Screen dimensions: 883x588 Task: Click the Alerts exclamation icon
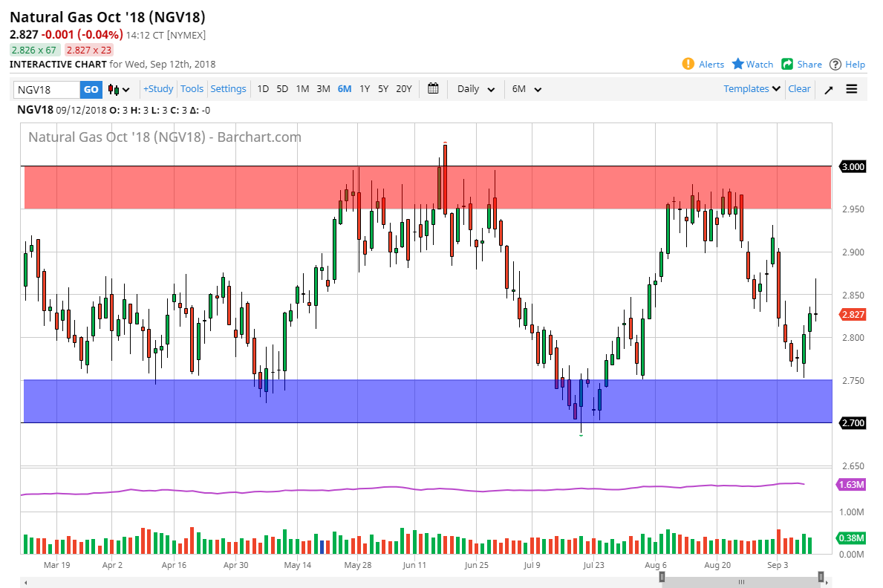click(688, 64)
